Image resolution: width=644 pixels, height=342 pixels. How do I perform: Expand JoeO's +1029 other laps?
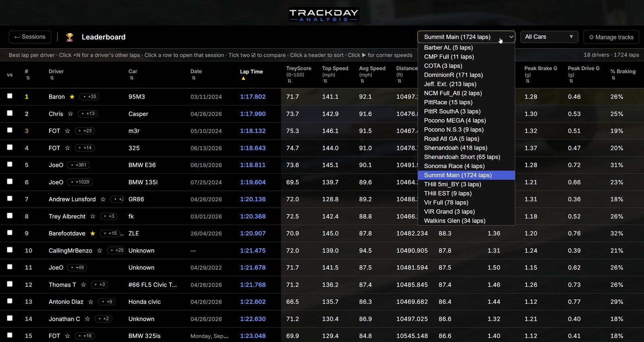click(80, 182)
